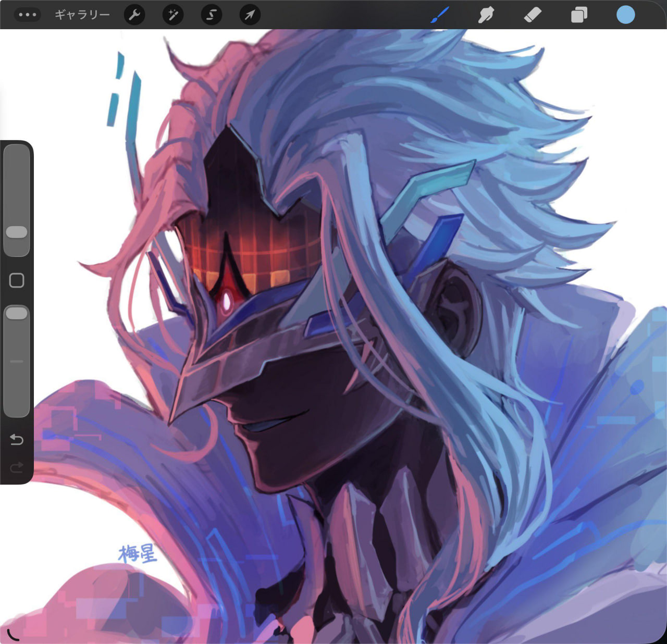
Task: Click the 梅星 signature on the canvas
Action: pyautogui.click(x=138, y=553)
